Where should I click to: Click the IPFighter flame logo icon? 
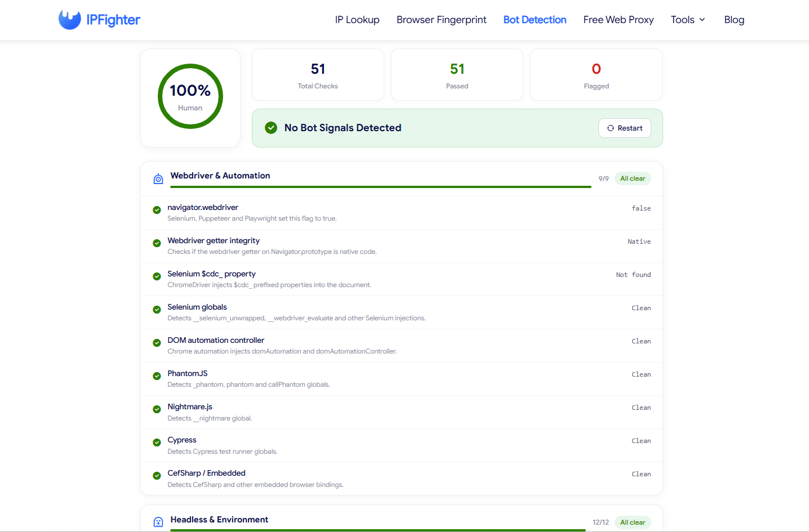[70, 20]
